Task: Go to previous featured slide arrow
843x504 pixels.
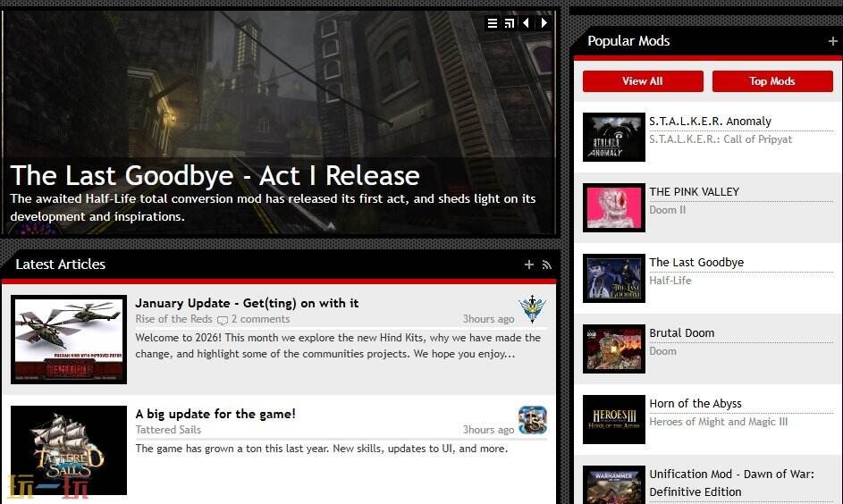Action: (526, 23)
